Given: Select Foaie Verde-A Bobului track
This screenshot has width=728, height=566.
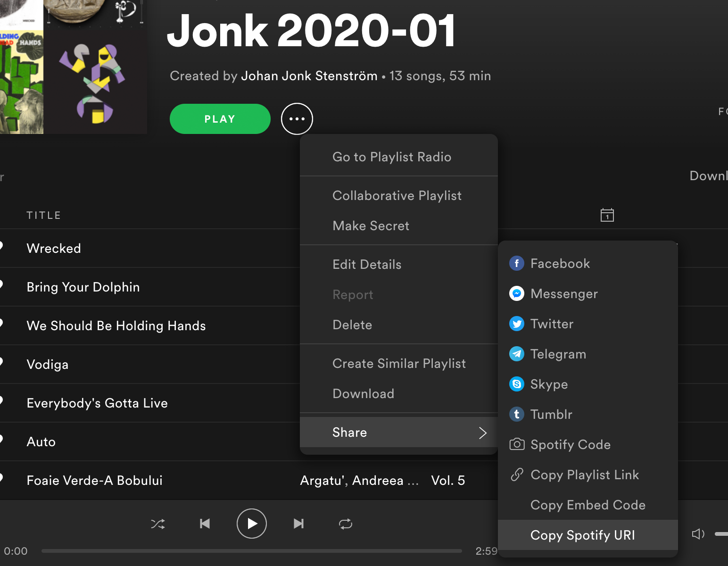Looking at the screenshot, I should click(94, 480).
